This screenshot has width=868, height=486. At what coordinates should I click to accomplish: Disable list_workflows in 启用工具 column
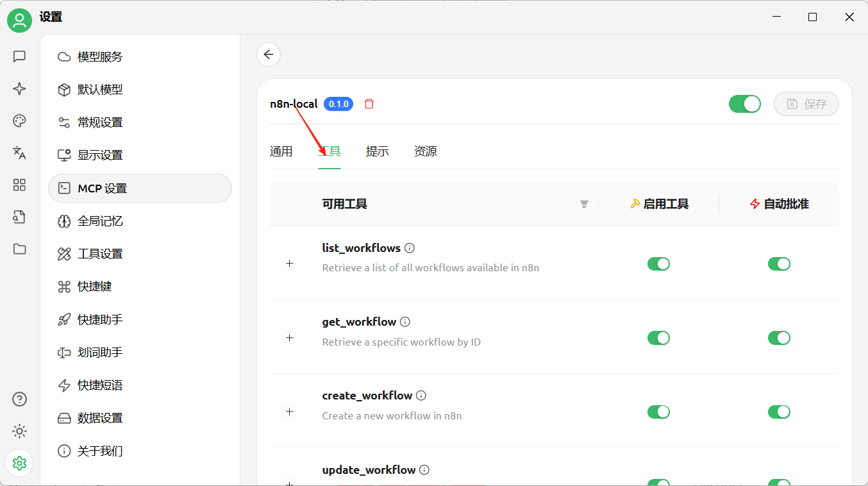coord(658,264)
